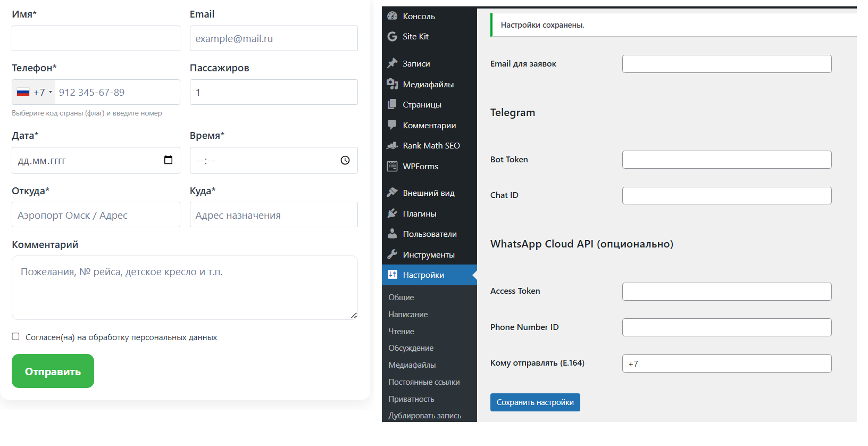Click the Записи pushpin icon
Screen dimensions: 868x446
coord(393,63)
